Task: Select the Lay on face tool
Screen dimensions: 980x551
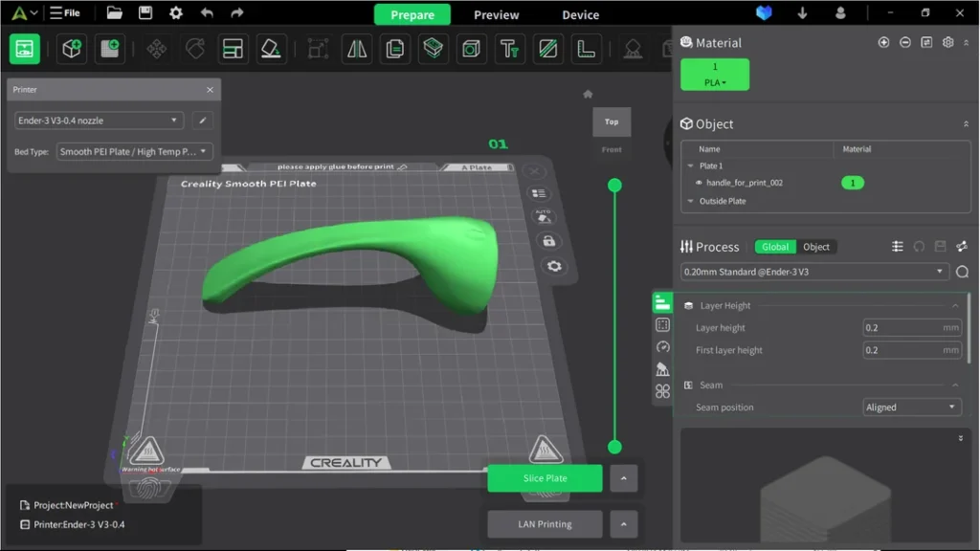Action: pyautogui.click(x=271, y=49)
